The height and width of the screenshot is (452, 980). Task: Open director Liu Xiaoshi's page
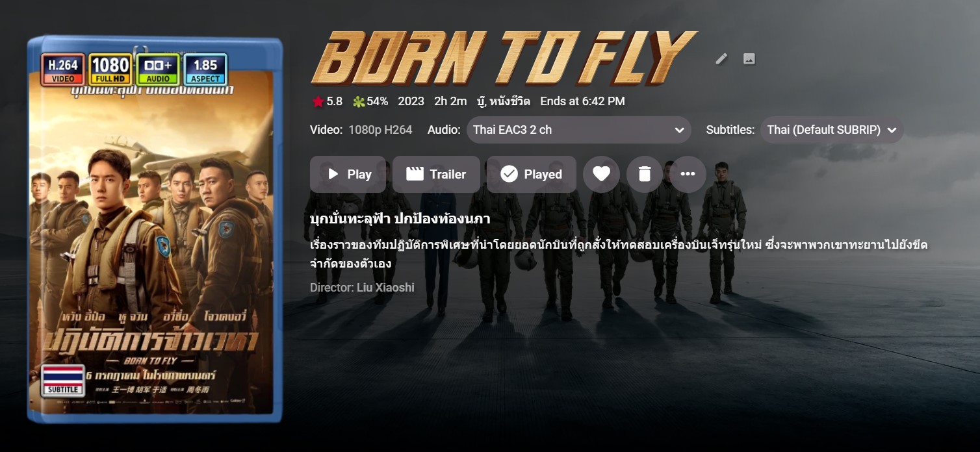pyautogui.click(x=385, y=288)
